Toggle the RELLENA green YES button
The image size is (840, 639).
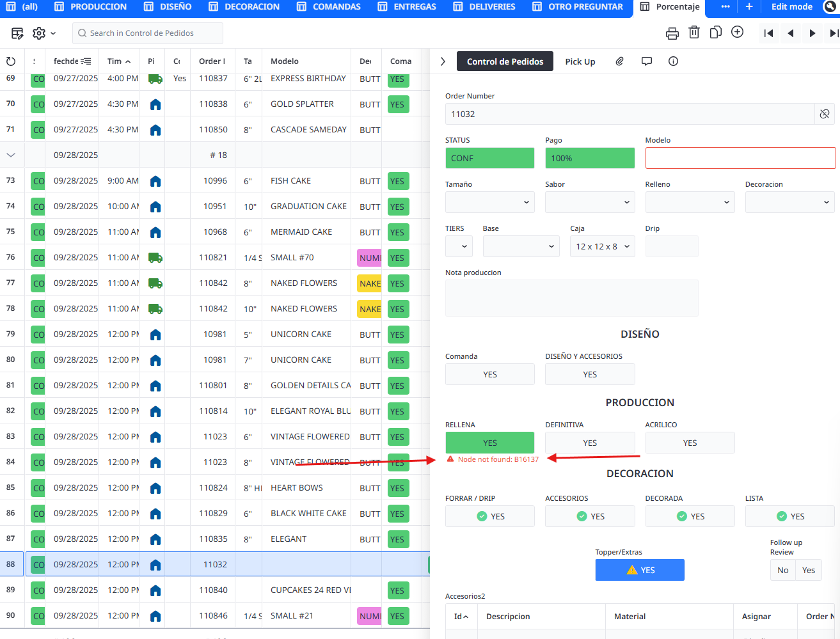[x=489, y=443]
